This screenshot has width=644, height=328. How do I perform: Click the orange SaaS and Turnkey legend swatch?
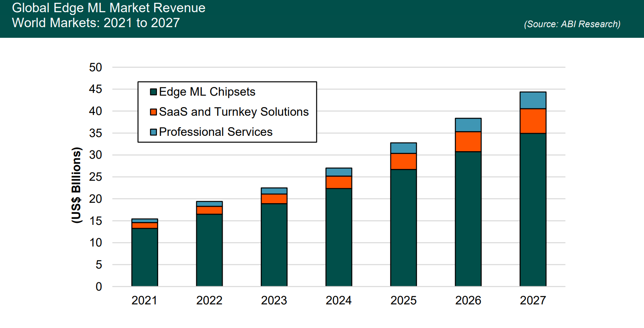(153, 112)
